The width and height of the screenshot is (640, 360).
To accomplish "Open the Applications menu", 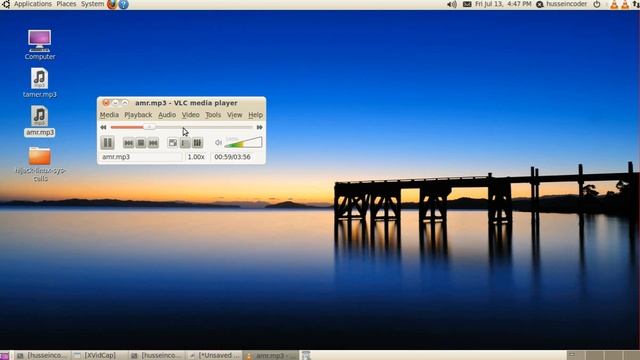I will tap(33, 4).
